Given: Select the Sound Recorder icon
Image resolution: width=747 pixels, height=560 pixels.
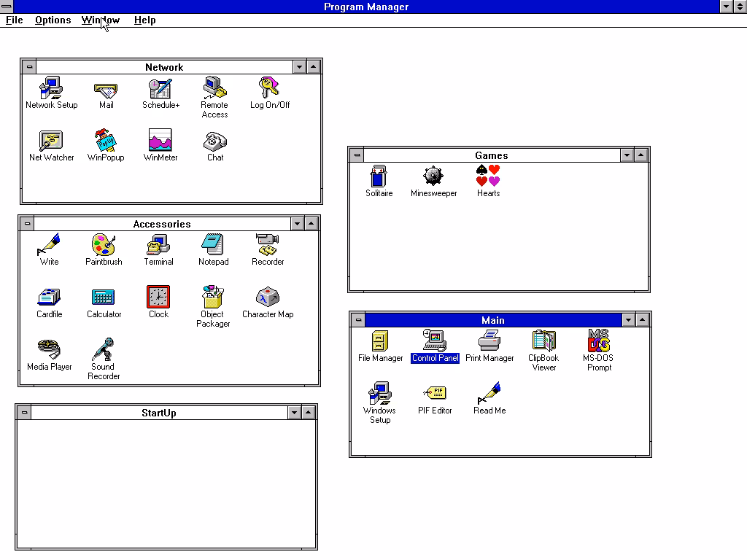Looking at the screenshot, I should pos(104,350).
